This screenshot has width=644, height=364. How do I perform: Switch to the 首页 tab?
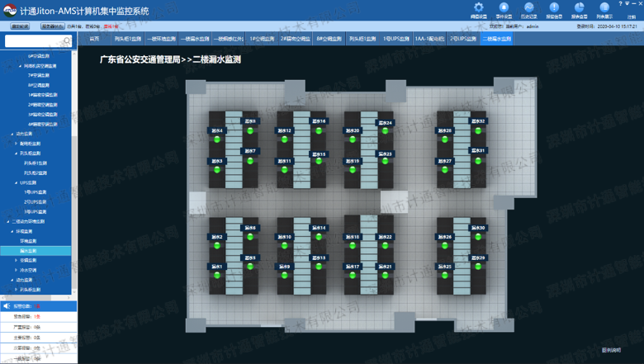94,39
